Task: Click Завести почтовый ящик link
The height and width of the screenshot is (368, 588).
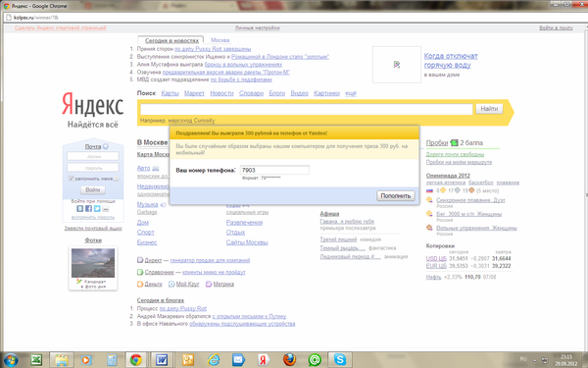Action: tap(93, 228)
